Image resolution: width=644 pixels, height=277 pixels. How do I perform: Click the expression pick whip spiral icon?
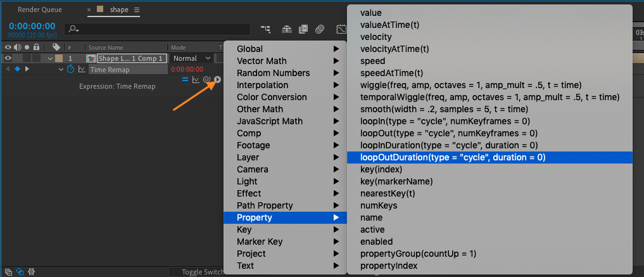click(206, 79)
